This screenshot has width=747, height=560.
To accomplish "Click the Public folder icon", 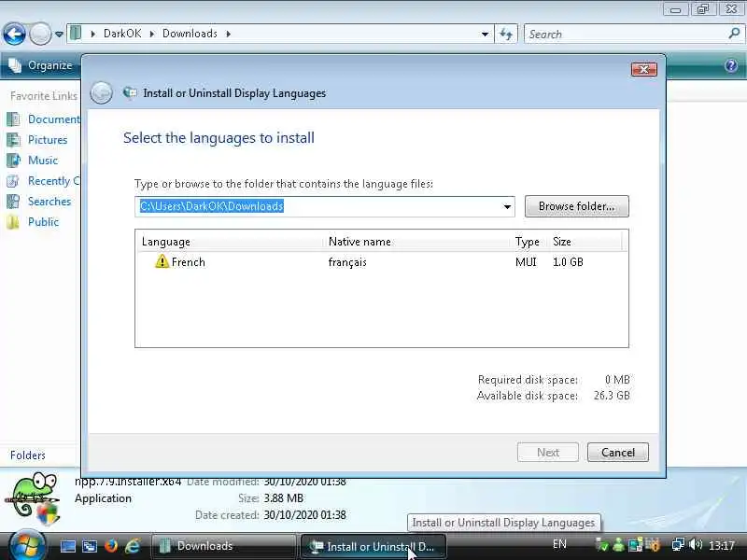I will point(13,222).
